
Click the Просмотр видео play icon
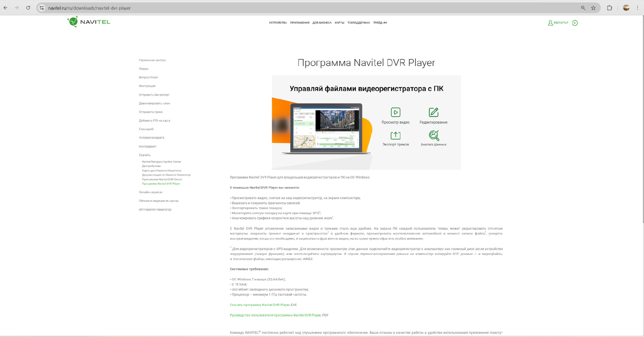tap(396, 112)
